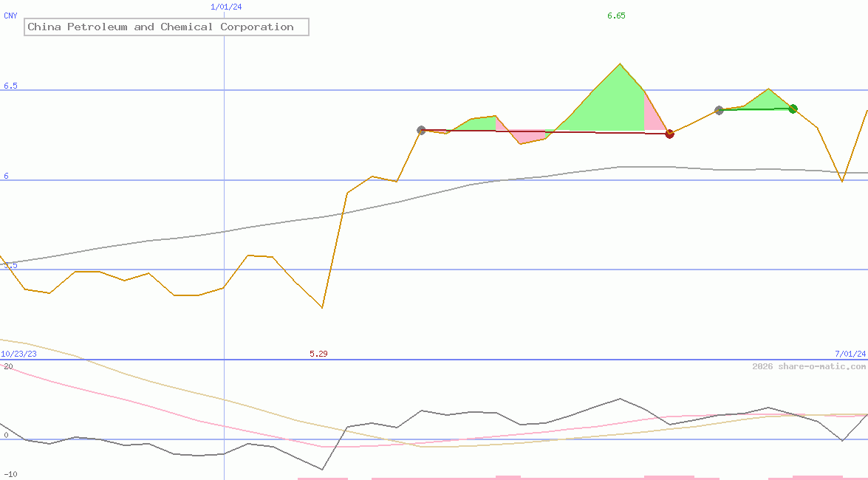Click the 7/01/24 end date label

[850, 353]
